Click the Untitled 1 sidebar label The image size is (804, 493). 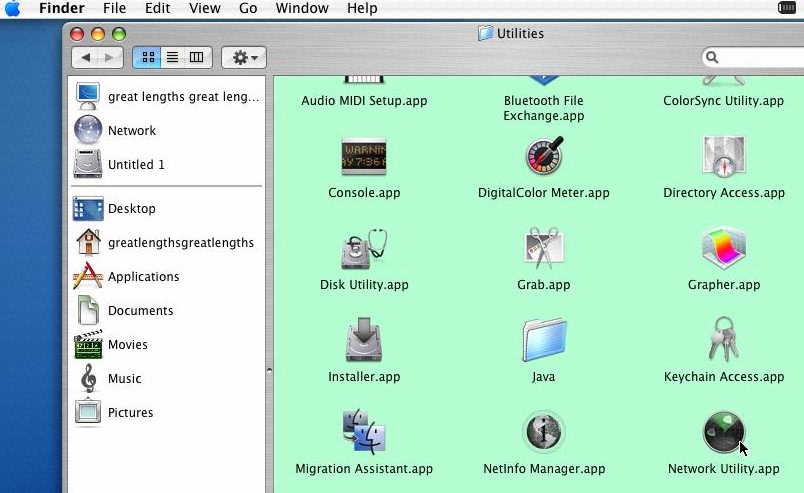pos(136,164)
